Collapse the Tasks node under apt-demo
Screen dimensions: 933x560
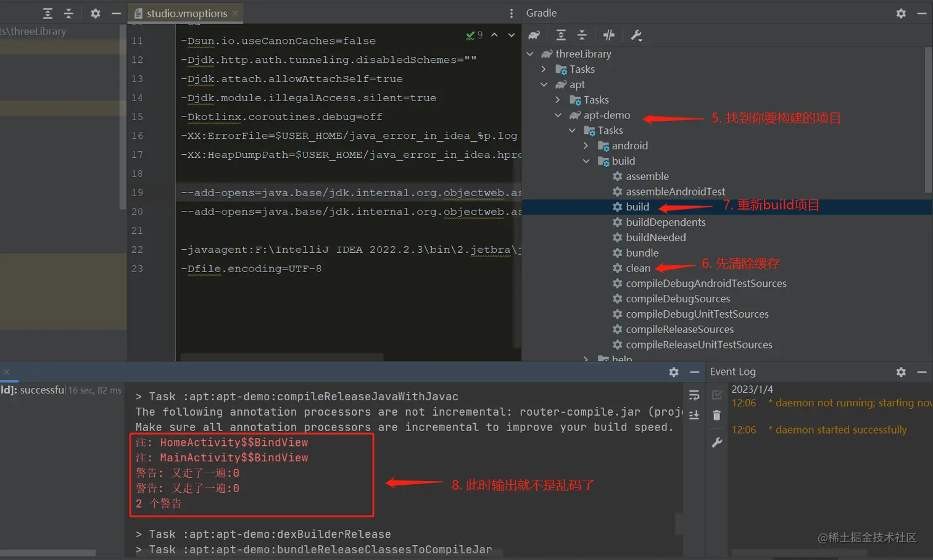[572, 130]
